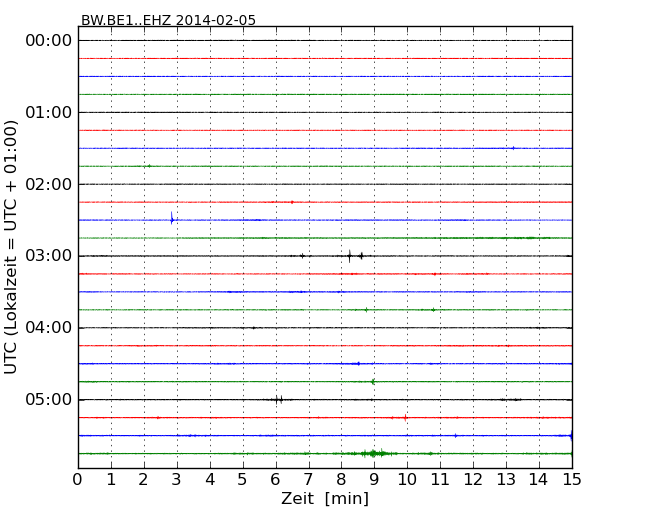This screenshot has height=520, width=650.
Task: Click the blue spike at minute 15 edge
Action: (571, 435)
